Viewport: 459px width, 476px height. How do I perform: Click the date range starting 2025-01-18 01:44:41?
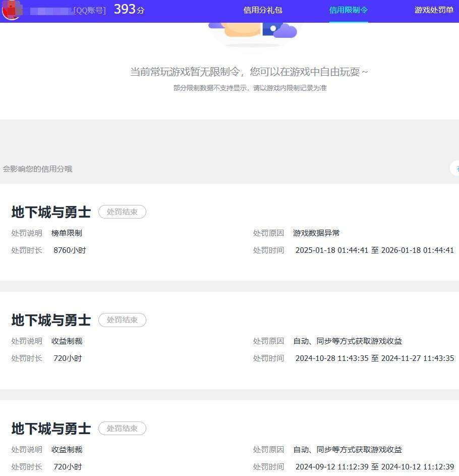click(x=375, y=250)
